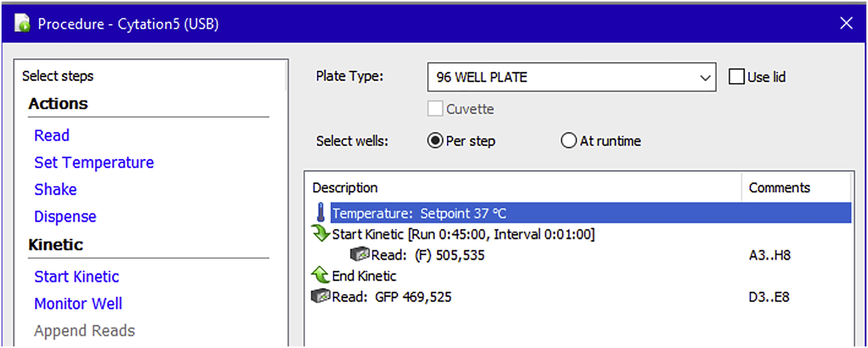The height and width of the screenshot is (348, 868).
Task: Click the plate reader icon for GFP read
Action: (320, 296)
